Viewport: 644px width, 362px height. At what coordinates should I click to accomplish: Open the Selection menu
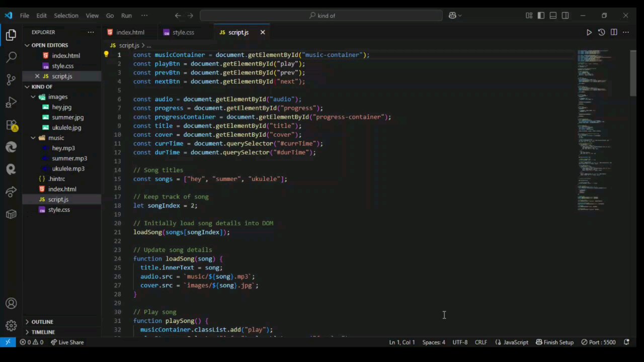66,16
